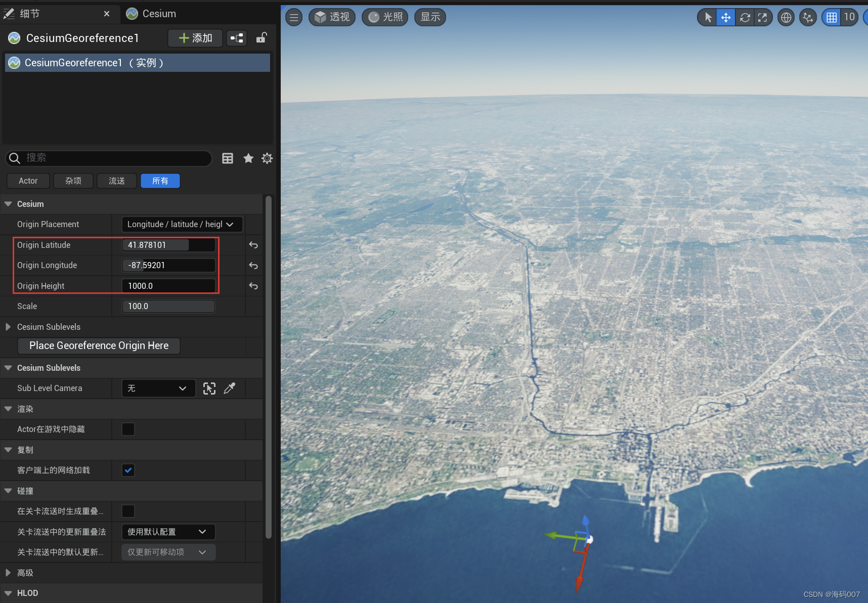Expand the 高级 advanced section
Image resolution: width=868 pixels, height=603 pixels.
point(8,573)
